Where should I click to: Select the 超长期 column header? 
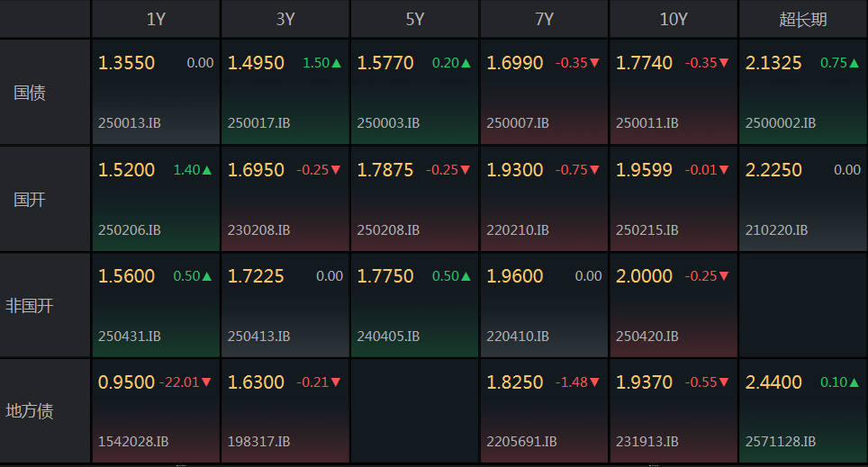click(x=802, y=19)
